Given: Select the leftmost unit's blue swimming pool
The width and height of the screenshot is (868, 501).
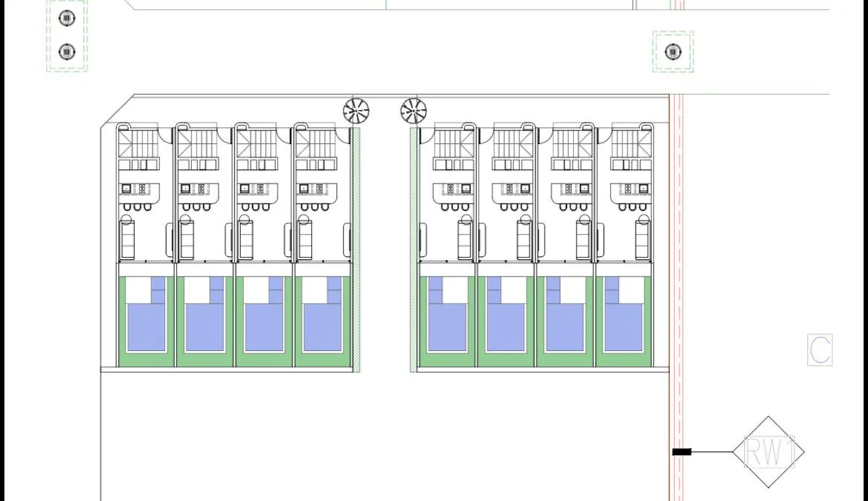Looking at the screenshot, I should (146, 315).
